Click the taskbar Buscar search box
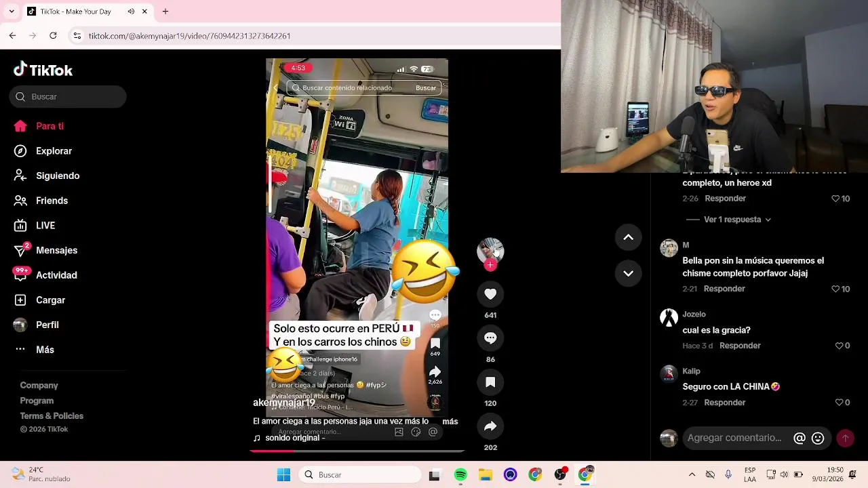868x488 pixels. (x=359, y=474)
